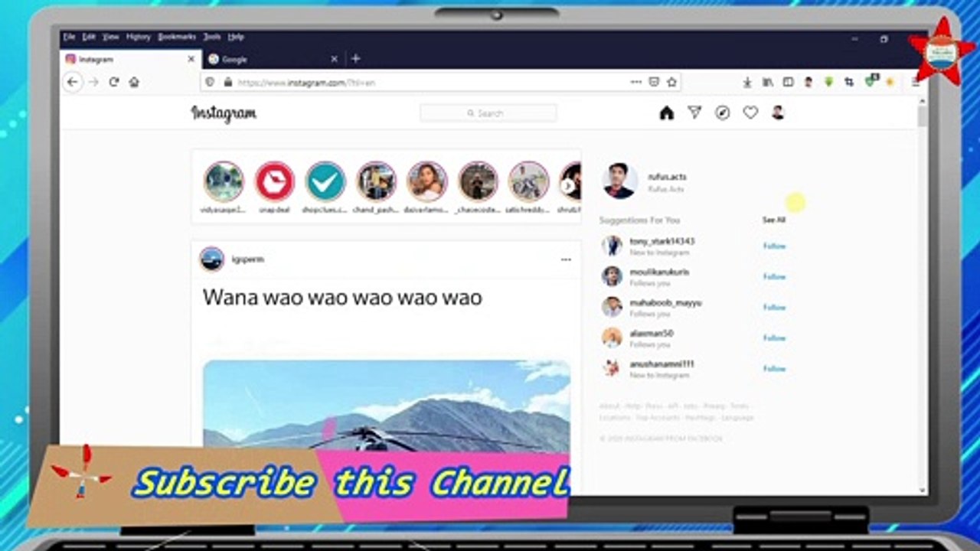
Task: Follow mahaboob_mayyu
Action: point(774,307)
